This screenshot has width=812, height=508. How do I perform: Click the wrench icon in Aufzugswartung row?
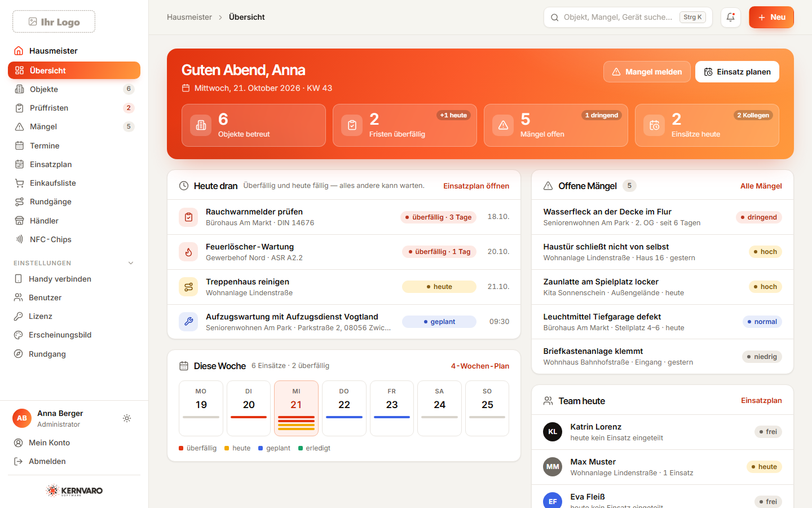pos(188,322)
